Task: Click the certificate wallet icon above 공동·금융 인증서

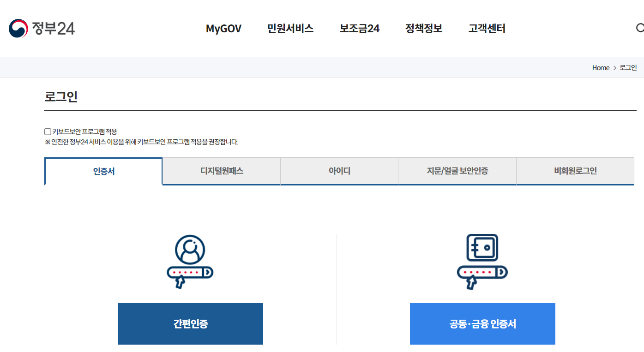Action: tap(482, 258)
